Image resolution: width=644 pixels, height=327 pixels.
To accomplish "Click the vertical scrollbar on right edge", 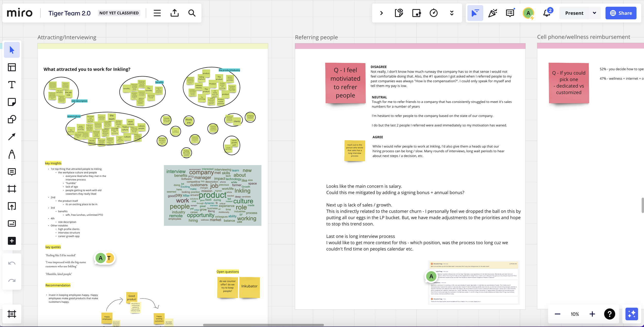I will [x=643, y=205].
